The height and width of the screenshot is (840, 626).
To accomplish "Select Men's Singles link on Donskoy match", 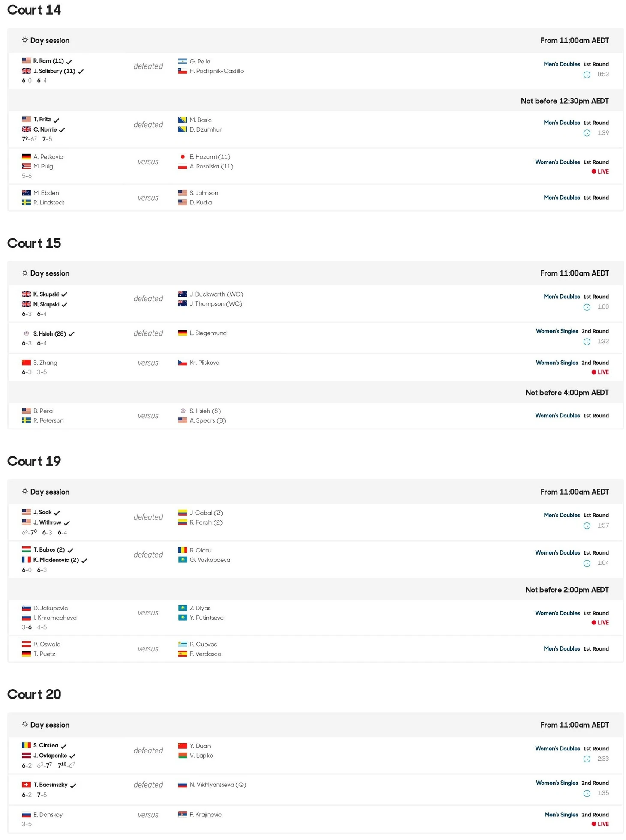I will pyautogui.click(x=561, y=815).
